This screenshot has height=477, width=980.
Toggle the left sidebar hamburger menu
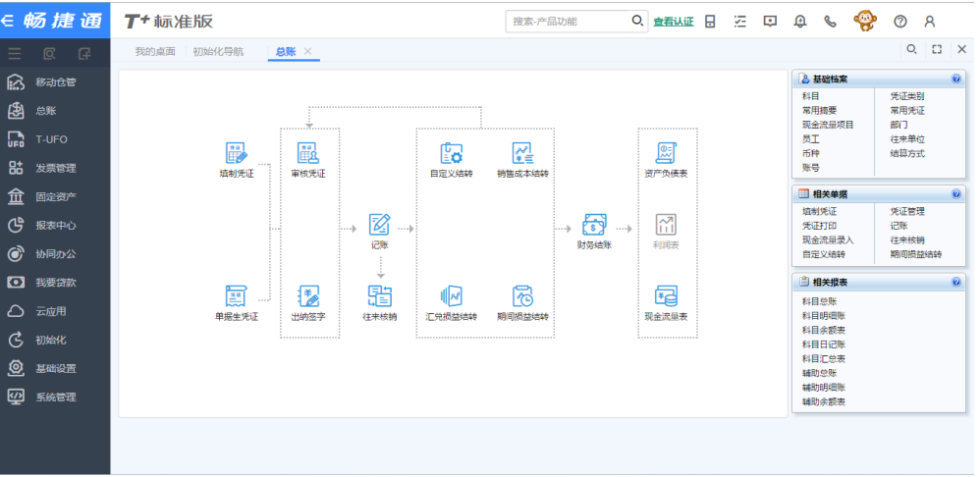(x=15, y=53)
